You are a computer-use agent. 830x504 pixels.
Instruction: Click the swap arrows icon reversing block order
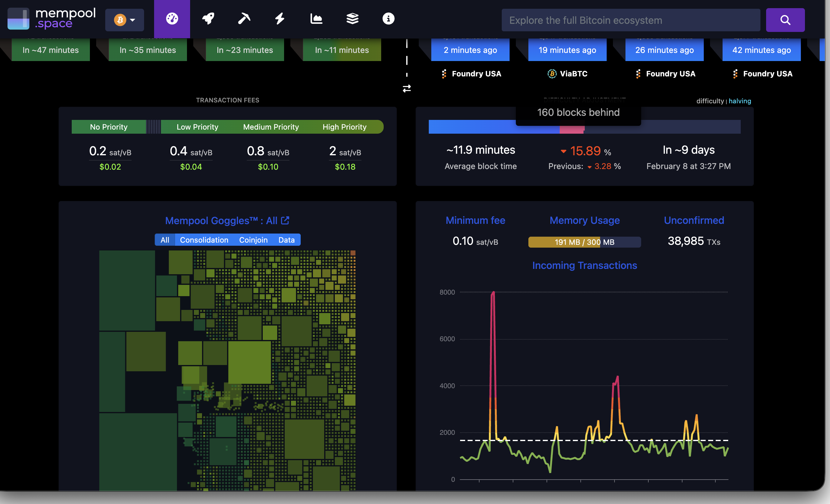click(407, 89)
